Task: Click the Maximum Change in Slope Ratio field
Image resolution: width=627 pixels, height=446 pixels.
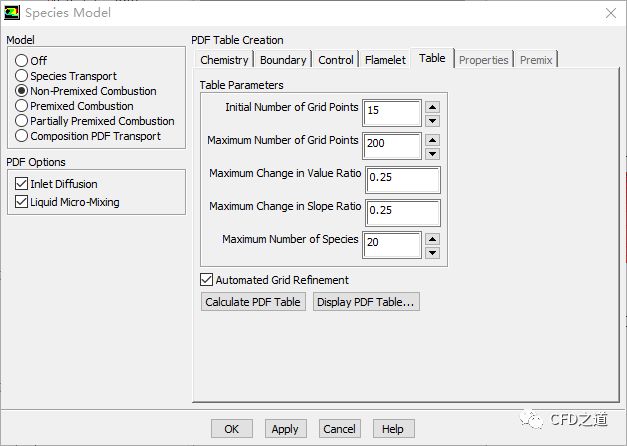Action: click(x=403, y=213)
